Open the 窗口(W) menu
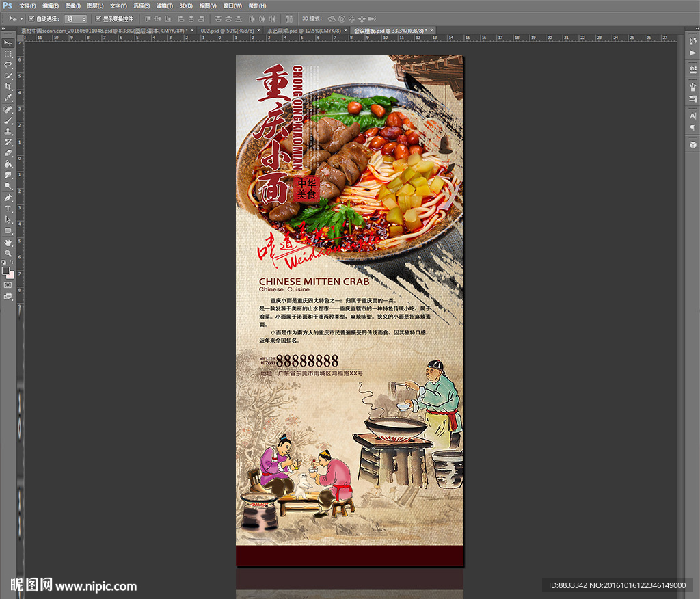700x599 pixels. [x=232, y=5]
